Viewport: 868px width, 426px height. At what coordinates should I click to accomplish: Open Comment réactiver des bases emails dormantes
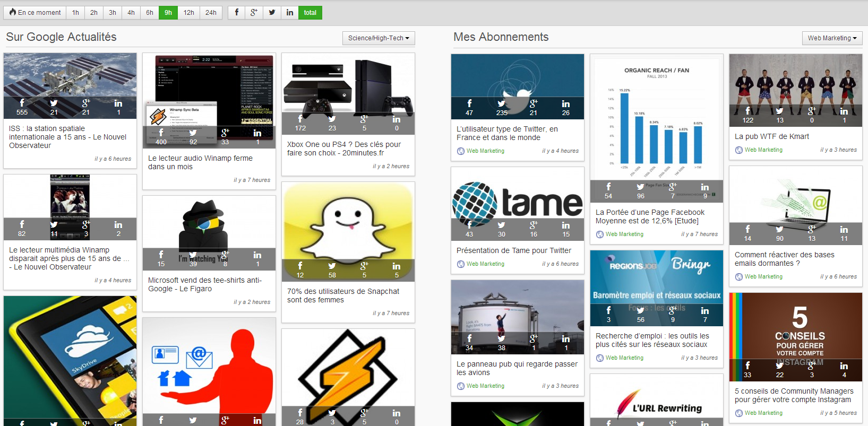pos(784,259)
